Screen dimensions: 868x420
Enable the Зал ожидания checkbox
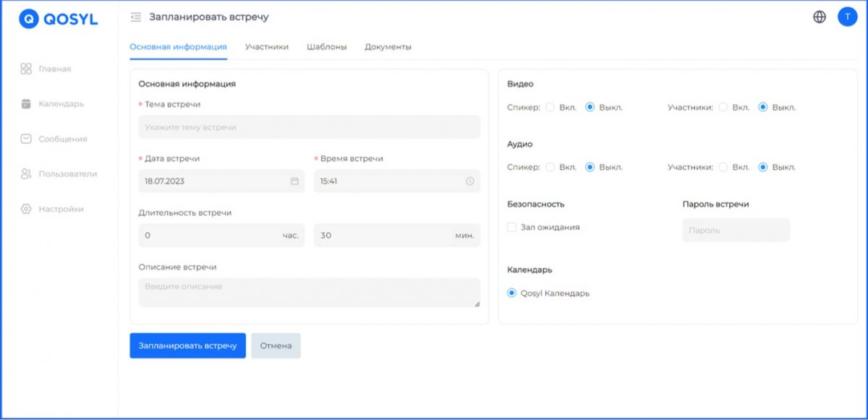pos(512,227)
